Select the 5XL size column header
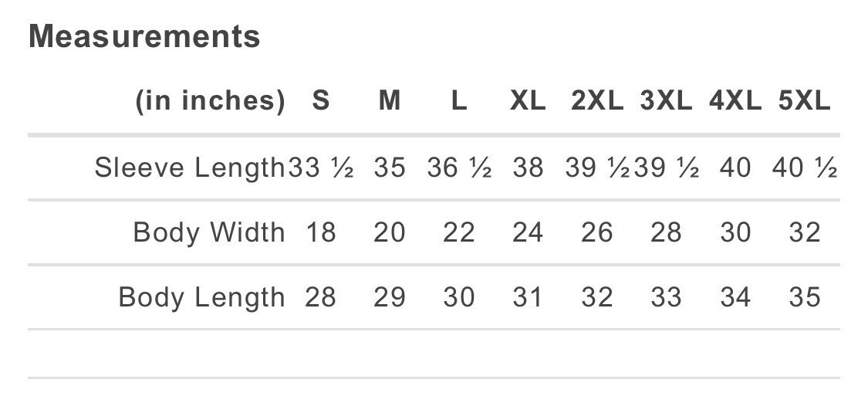The image size is (868, 413). [804, 101]
